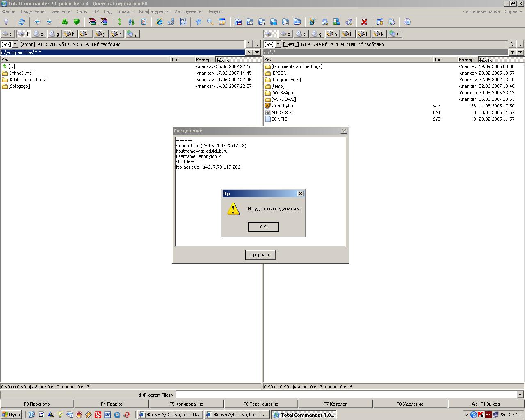Expand the command line history dropdown
Viewport: 525px width, 420px height.
click(520, 395)
